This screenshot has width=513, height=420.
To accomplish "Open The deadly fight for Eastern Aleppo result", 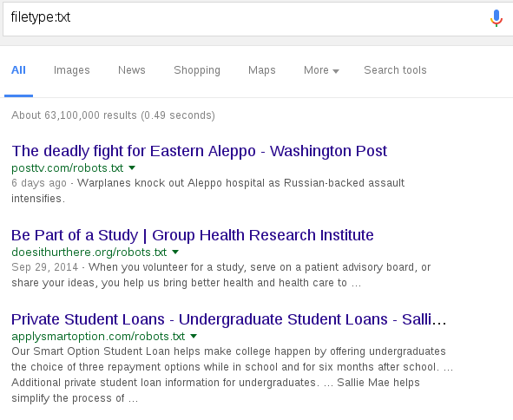I will point(200,151).
